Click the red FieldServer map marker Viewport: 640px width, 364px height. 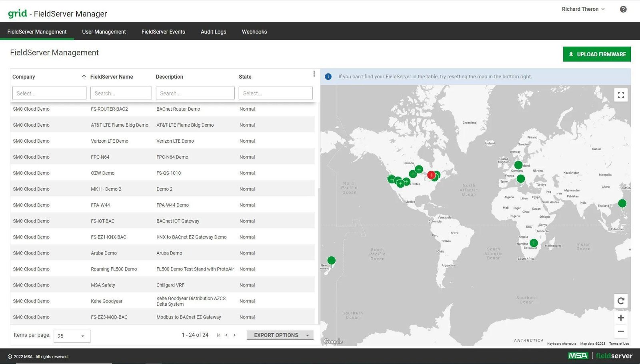431,175
